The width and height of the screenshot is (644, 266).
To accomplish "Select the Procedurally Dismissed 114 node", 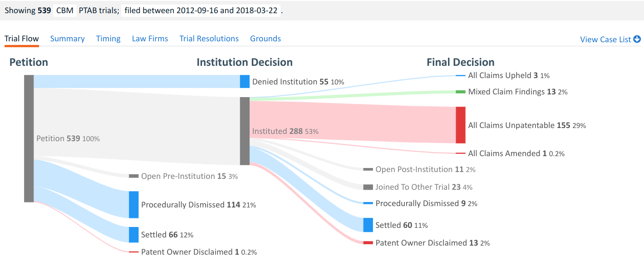I will point(133,205).
